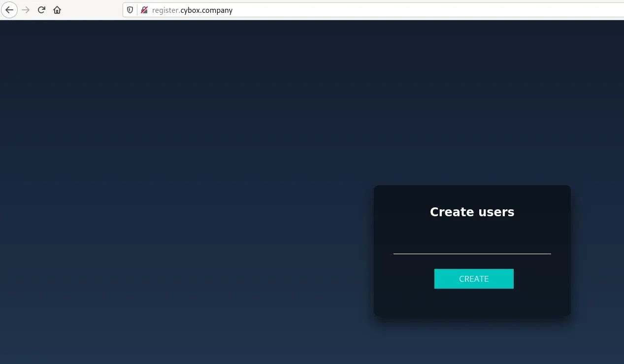This screenshot has width=624, height=364.
Task: Click the 'register.' subdomain text in URL
Action: point(165,10)
